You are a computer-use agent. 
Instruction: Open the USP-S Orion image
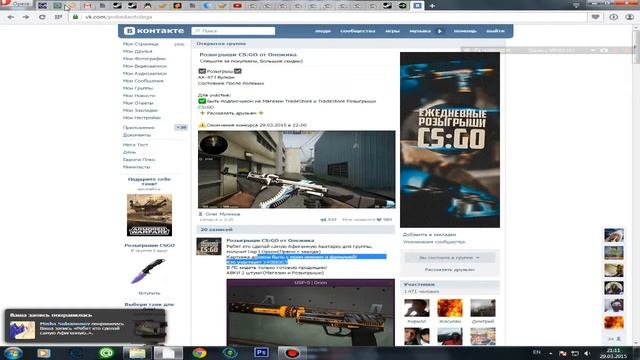click(311, 313)
